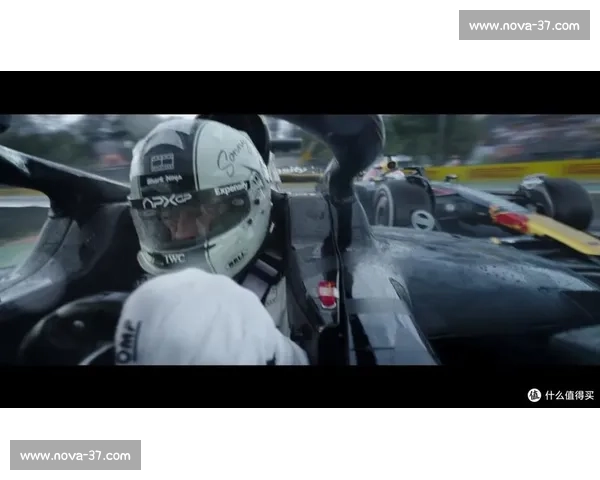
Task: Click the IWC logo on the helmet chin
Action: tap(174, 258)
